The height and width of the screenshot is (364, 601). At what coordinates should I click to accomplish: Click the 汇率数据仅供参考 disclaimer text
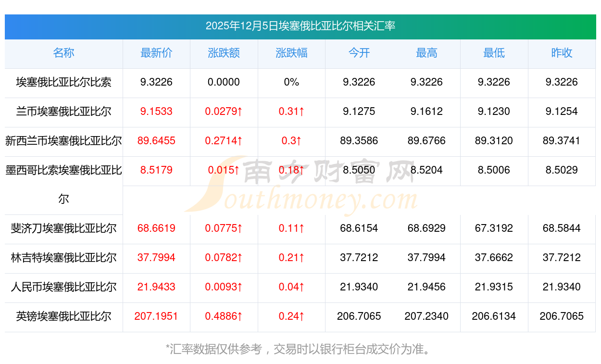pyautogui.click(x=300, y=349)
